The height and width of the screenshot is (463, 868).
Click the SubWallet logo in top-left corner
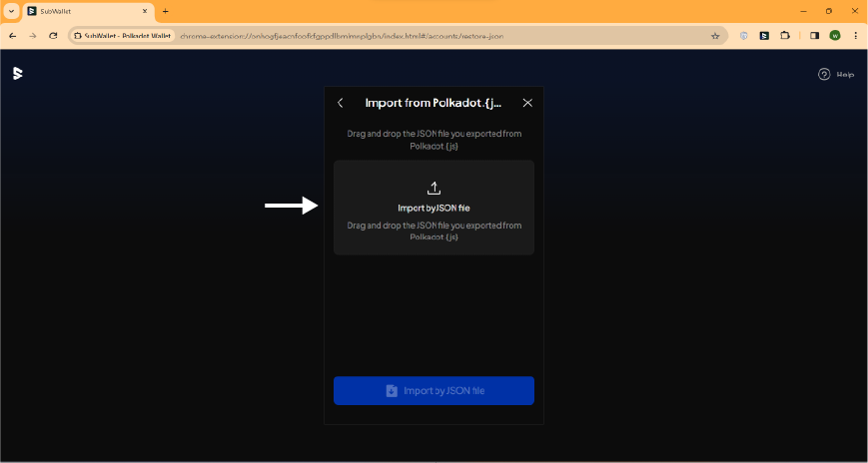pyautogui.click(x=17, y=74)
